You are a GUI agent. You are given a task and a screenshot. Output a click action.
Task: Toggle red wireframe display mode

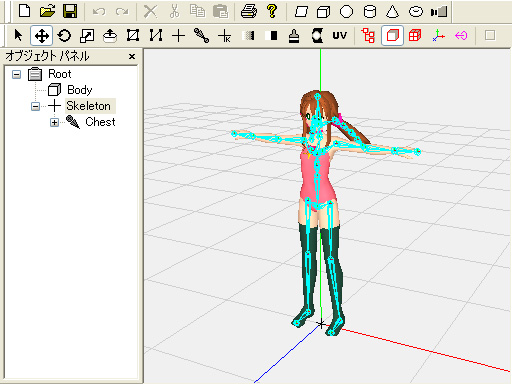click(415, 35)
